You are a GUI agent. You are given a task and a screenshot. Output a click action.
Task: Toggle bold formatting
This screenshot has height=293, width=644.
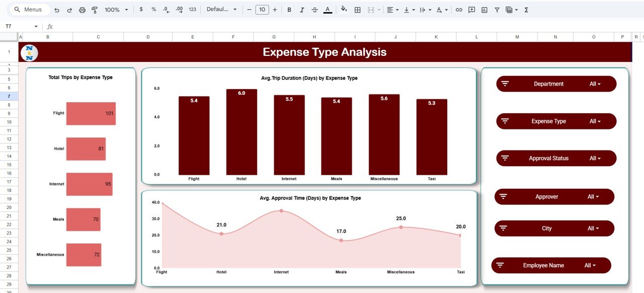[289, 9]
